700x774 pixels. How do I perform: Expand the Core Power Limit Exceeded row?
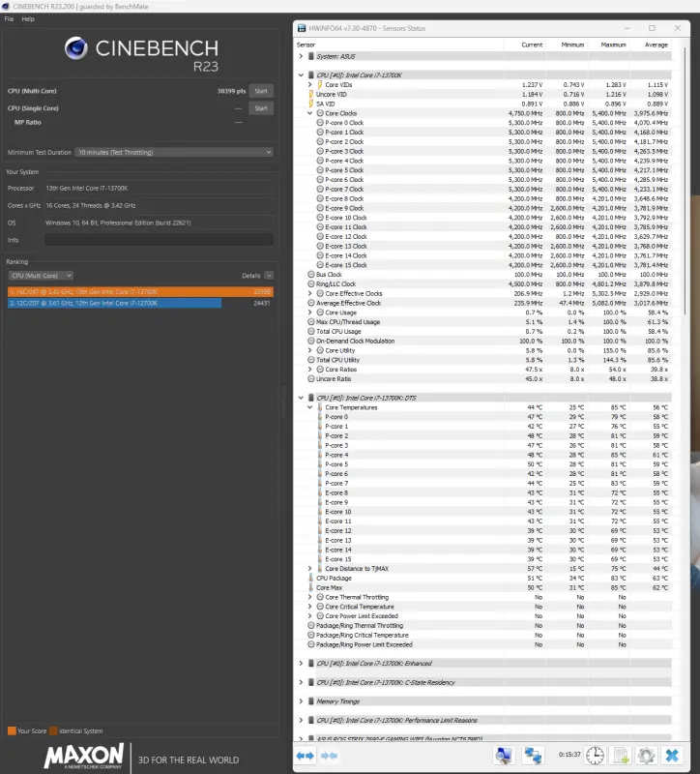[x=309, y=616]
